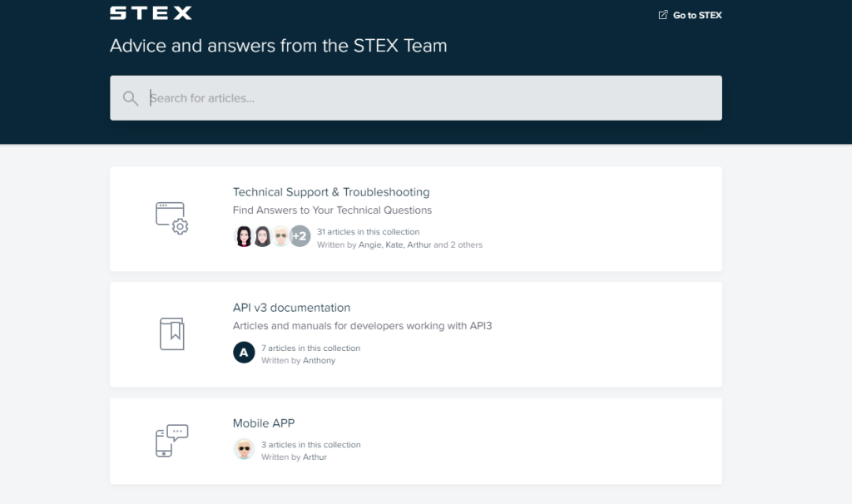Click '3 articles in this collection' text
Viewport: 852px width, 504px height.
click(310, 445)
